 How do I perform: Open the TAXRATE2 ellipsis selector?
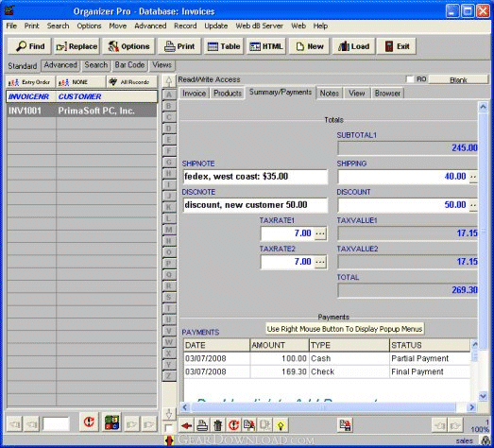coord(320,262)
